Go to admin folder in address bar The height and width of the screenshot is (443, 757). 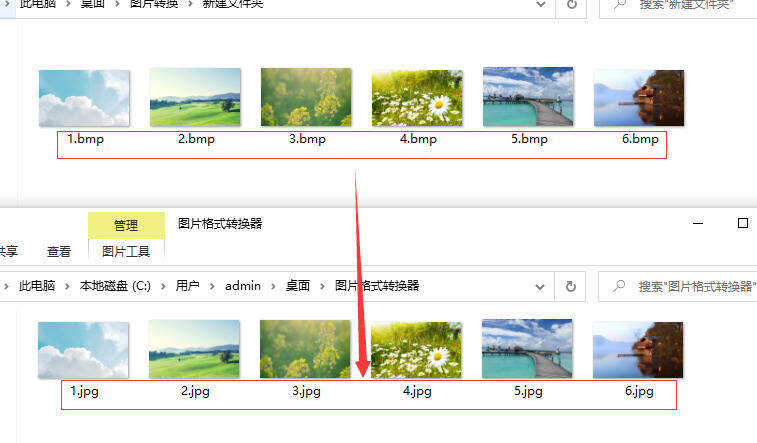click(243, 286)
